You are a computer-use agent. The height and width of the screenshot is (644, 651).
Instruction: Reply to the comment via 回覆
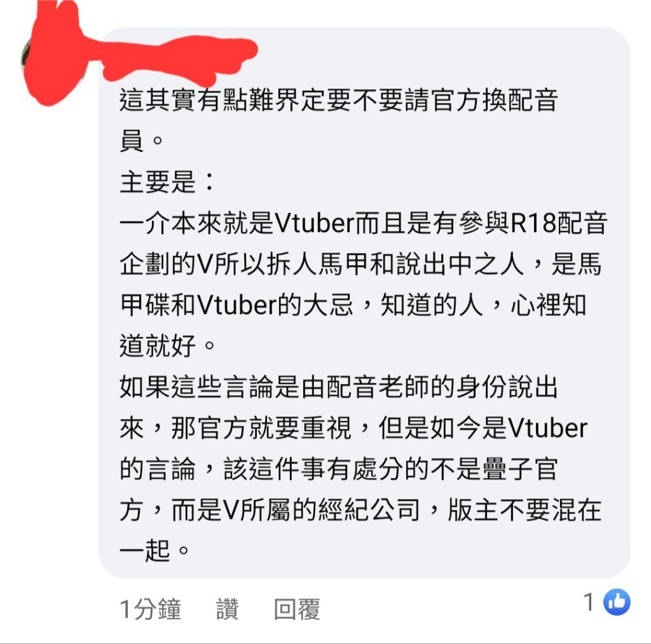(297, 609)
